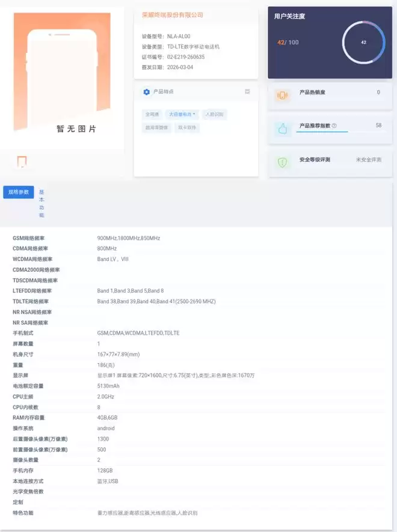Click the green shield security rating icon

[282, 162]
